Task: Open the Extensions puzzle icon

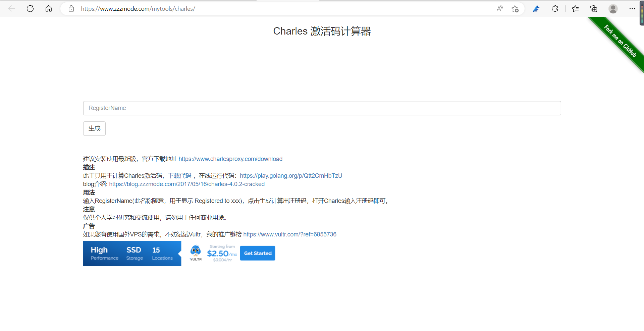Action: [555, 9]
